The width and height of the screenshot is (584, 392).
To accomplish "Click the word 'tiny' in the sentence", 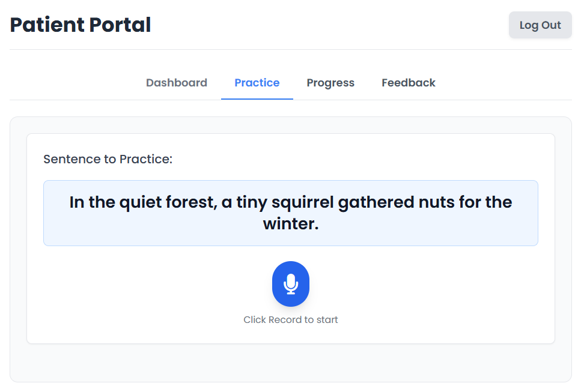I will (252, 202).
